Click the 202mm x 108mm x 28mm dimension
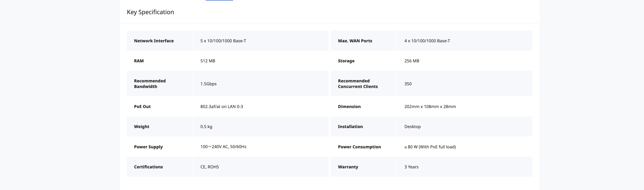 [430, 106]
